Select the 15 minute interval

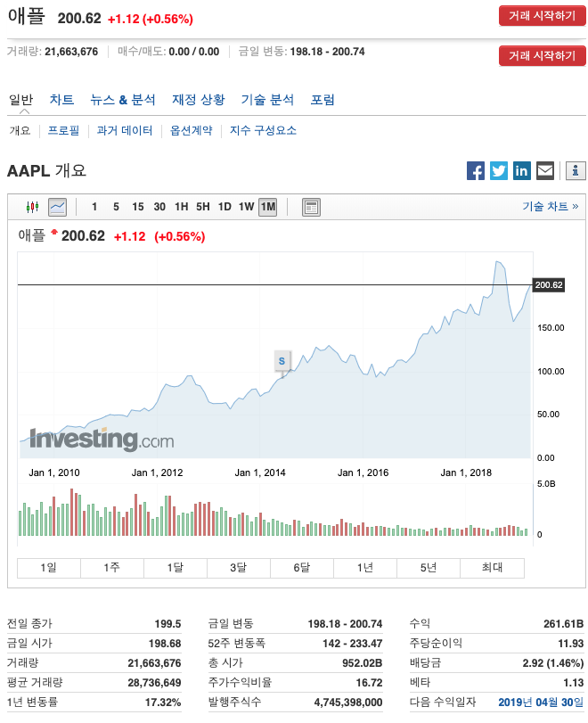(138, 207)
